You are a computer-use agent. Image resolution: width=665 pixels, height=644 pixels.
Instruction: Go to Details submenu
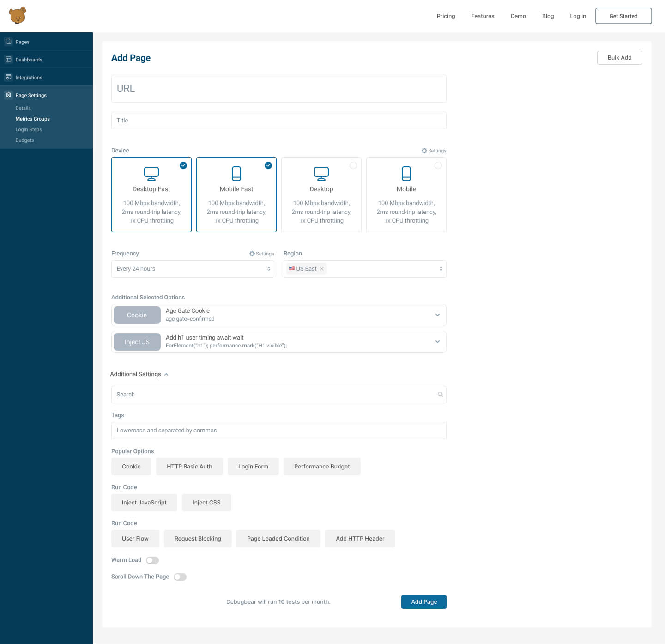[23, 108]
